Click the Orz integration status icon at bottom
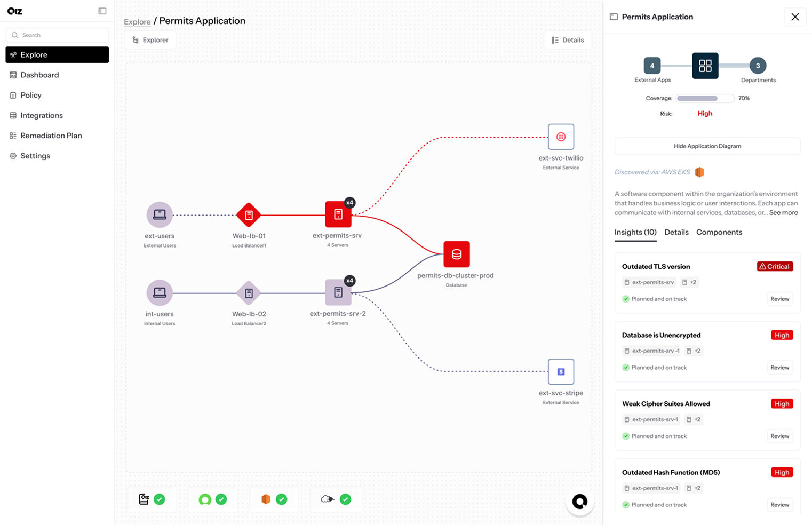This screenshot has height=525, width=812. point(144,499)
